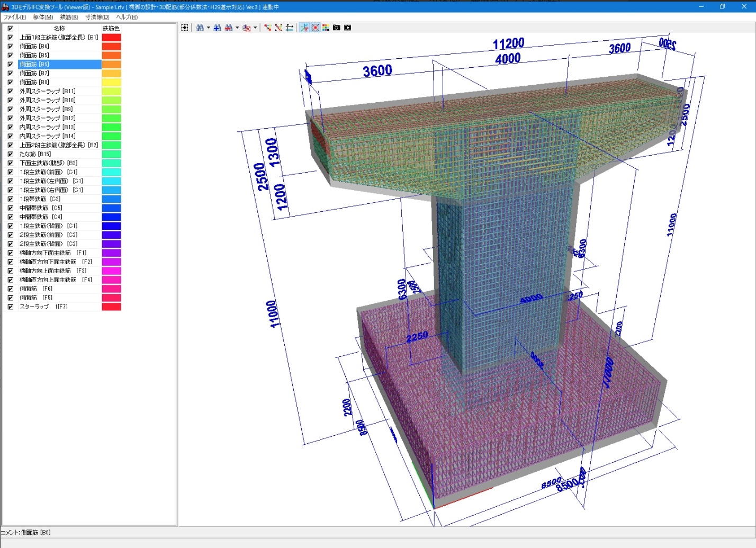Uncheck the 側面筋 [B4] checkbox
The width and height of the screenshot is (756, 548).
pyautogui.click(x=10, y=47)
